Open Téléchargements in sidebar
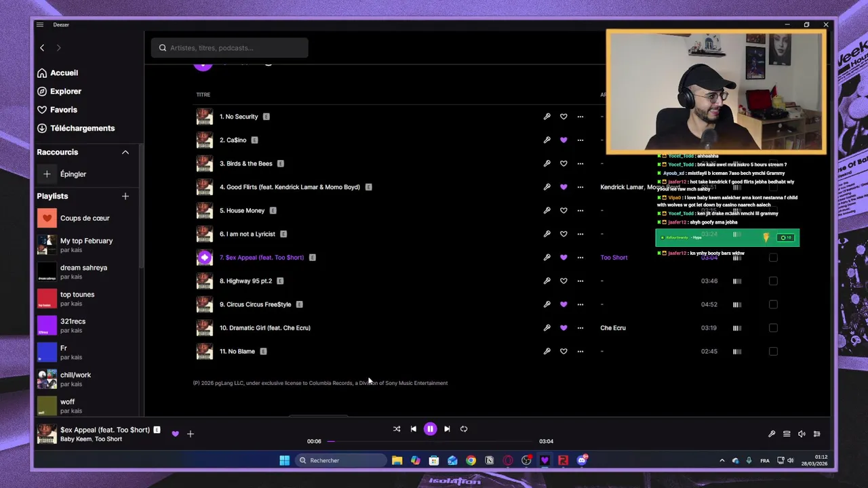This screenshot has width=868, height=488. 76,128
